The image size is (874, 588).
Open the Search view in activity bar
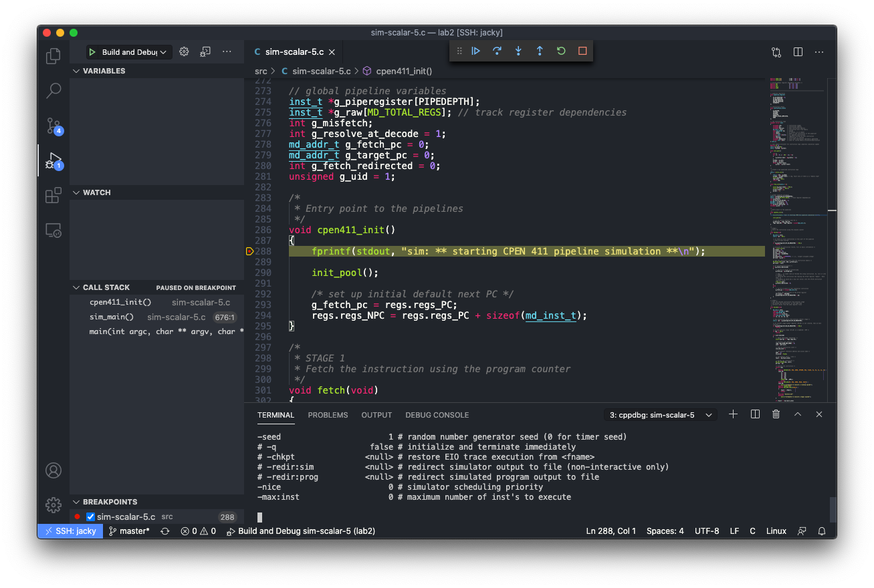pyautogui.click(x=53, y=91)
